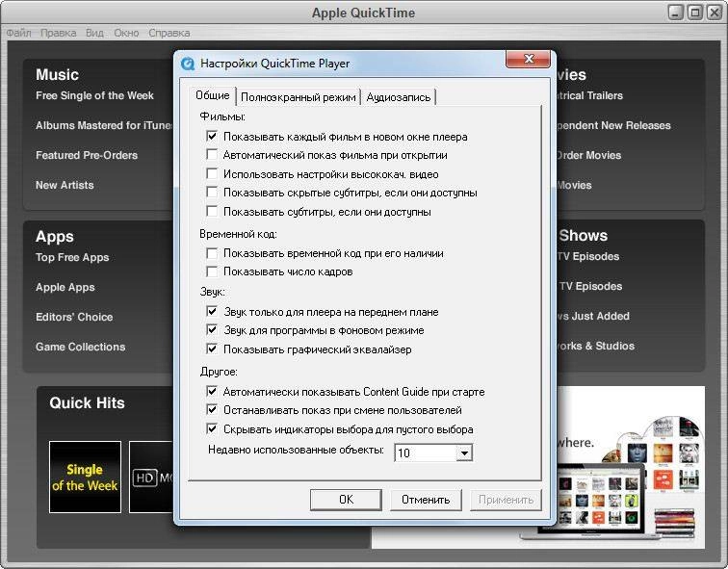Select the 'Общие' tab
The image size is (728, 569).
[x=213, y=95]
